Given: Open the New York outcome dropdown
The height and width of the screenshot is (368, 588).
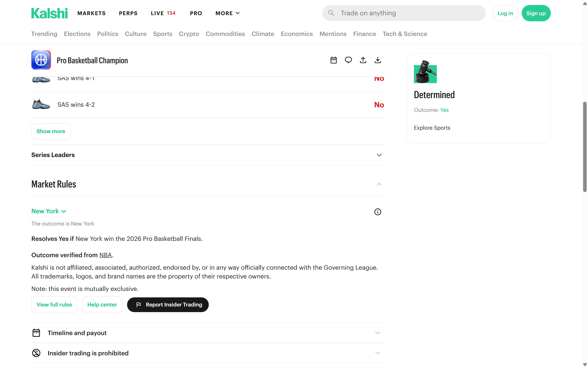Looking at the screenshot, I should tap(49, 211).
